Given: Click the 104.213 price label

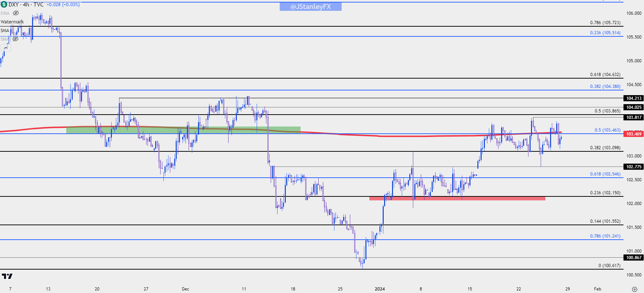Looking at the screenshot, I should pyautogui.click(x=634, y=98).
